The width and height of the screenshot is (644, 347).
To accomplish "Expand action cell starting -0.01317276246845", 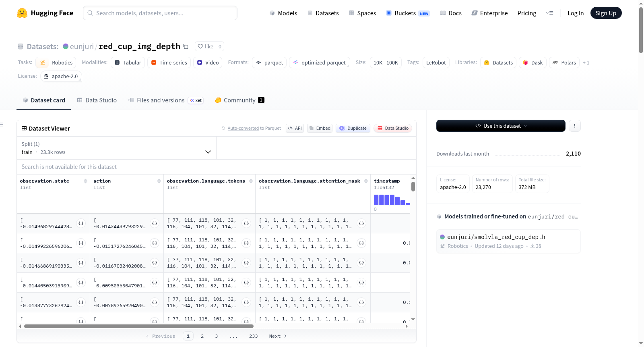I will 155,243.
